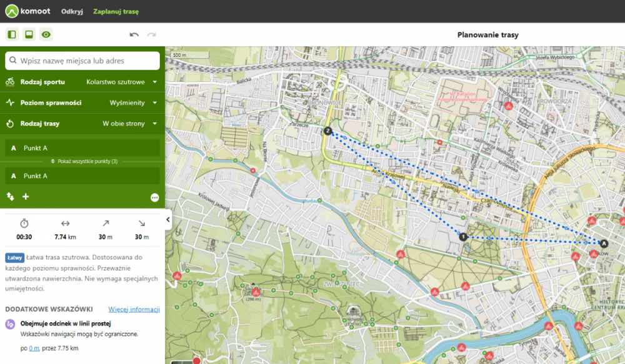Viewport: 625px width, 364px height.
Task: Undo the last route change
Action: (134, 35)
